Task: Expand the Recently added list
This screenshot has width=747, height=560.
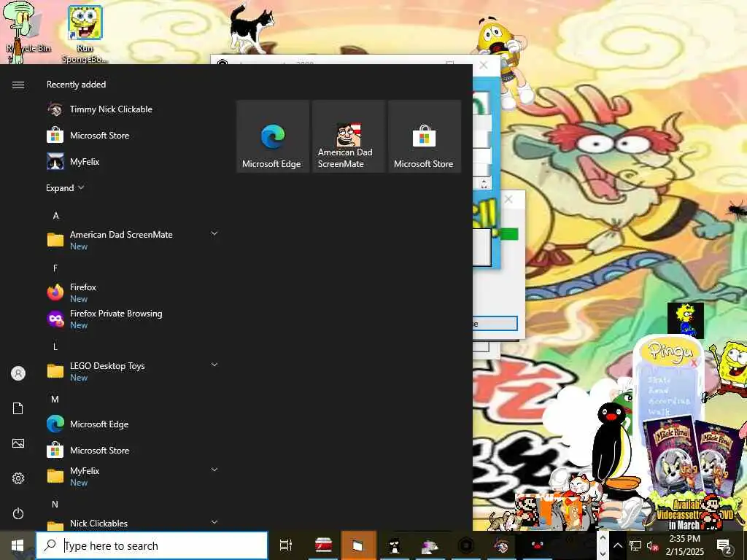Action: 65,188
